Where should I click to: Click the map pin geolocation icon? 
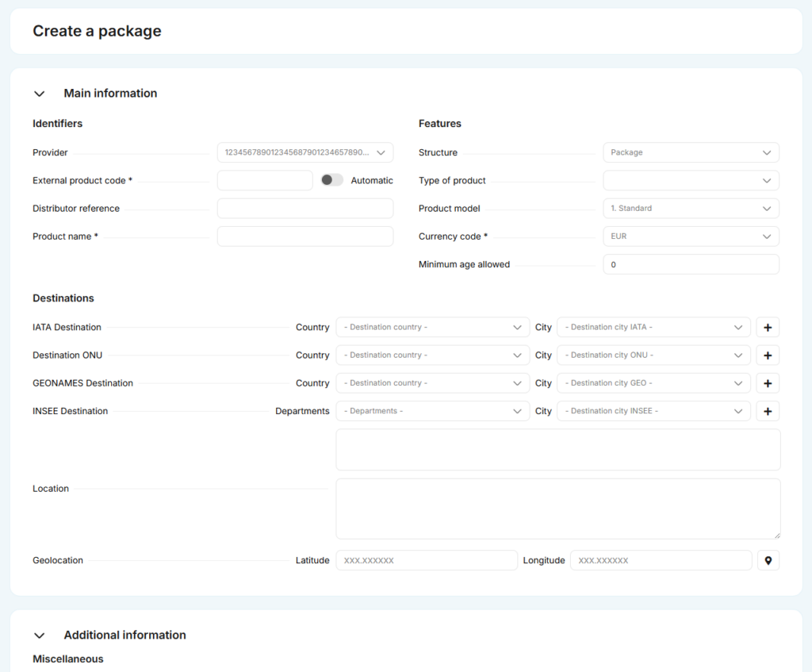tap(768, 560)
